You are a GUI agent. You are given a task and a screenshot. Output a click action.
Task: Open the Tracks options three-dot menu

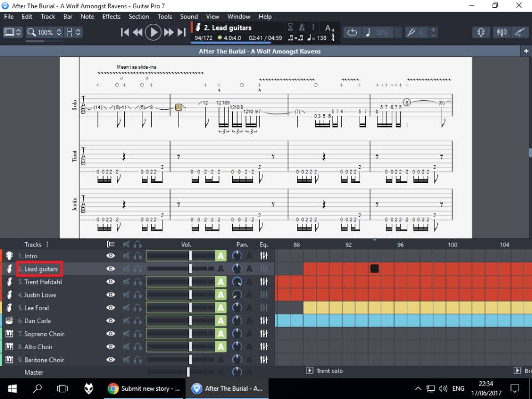click(x=47, y=244)
